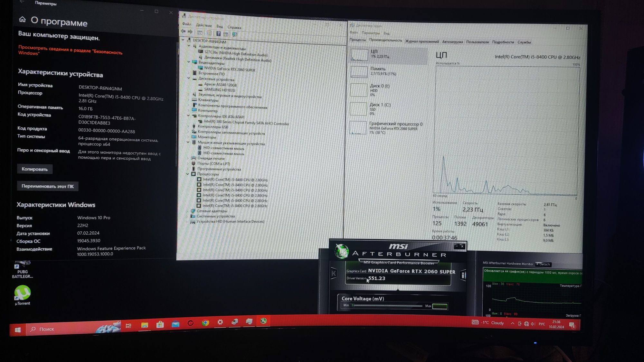Viewport: 644px width, 362px height.
Task: Click the Afterburner info 'i' button
Action: pyautogui.click(x=463, y=275)
